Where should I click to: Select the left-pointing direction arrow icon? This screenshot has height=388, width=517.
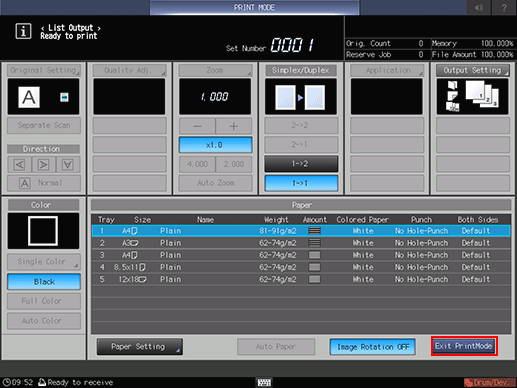pyautogui.click(x=19, y=164)
